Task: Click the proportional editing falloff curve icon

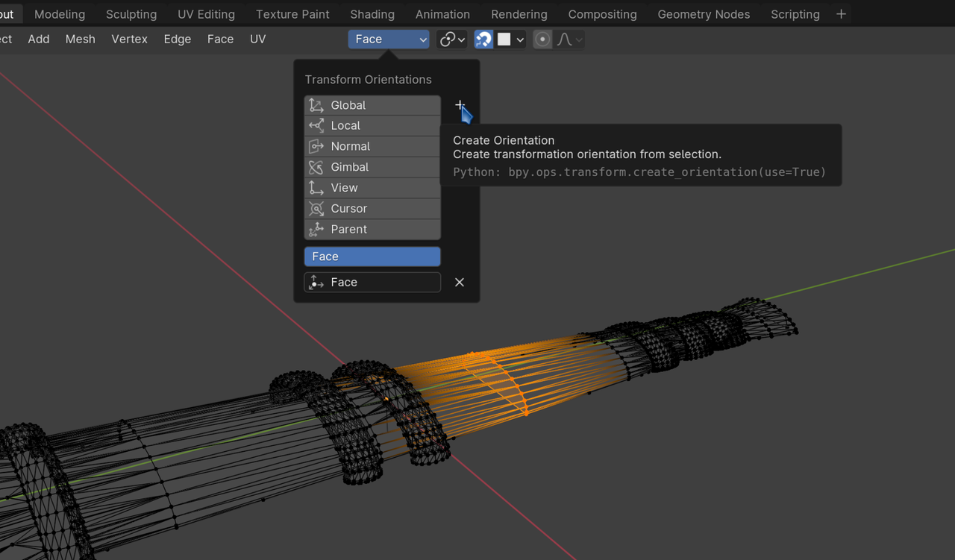Action: click(x=565, y=40)
